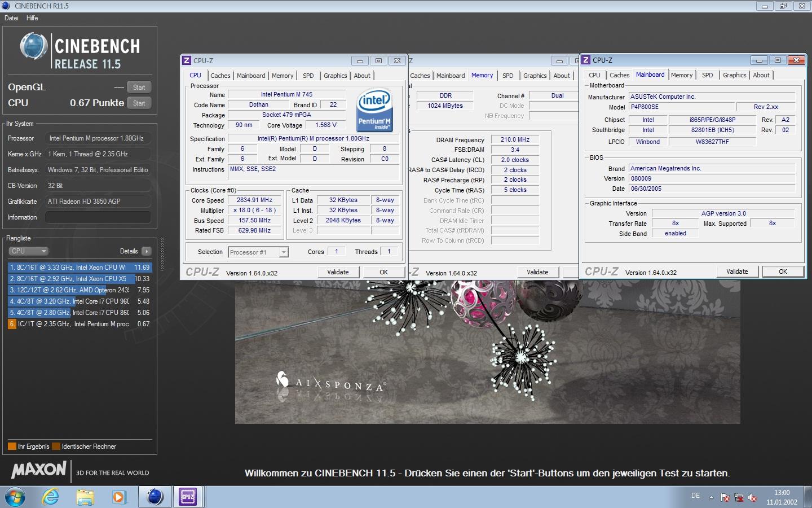This screenshot has width=812, height=508.
Task: Click the empty Information field
Action: click(x=98, y=217)
